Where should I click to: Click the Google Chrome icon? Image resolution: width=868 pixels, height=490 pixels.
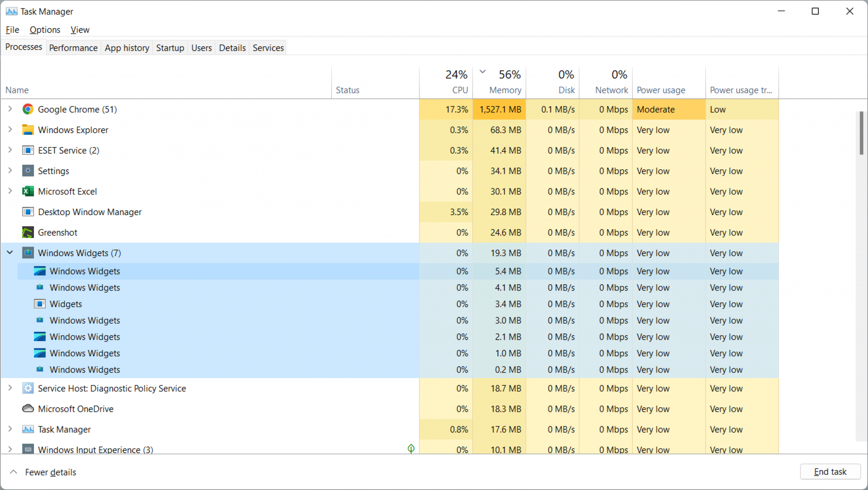pyautogui.click(x=28, y=109)
